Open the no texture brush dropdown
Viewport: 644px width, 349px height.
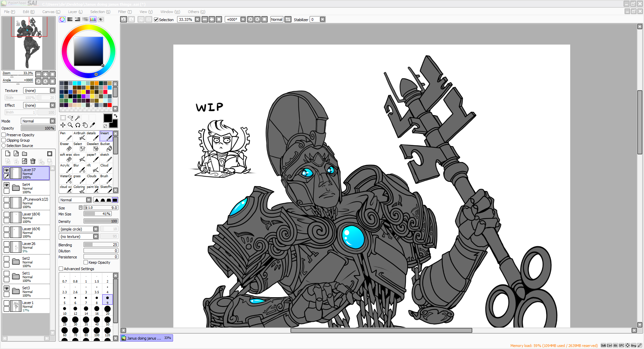click(x=78, y=237)
